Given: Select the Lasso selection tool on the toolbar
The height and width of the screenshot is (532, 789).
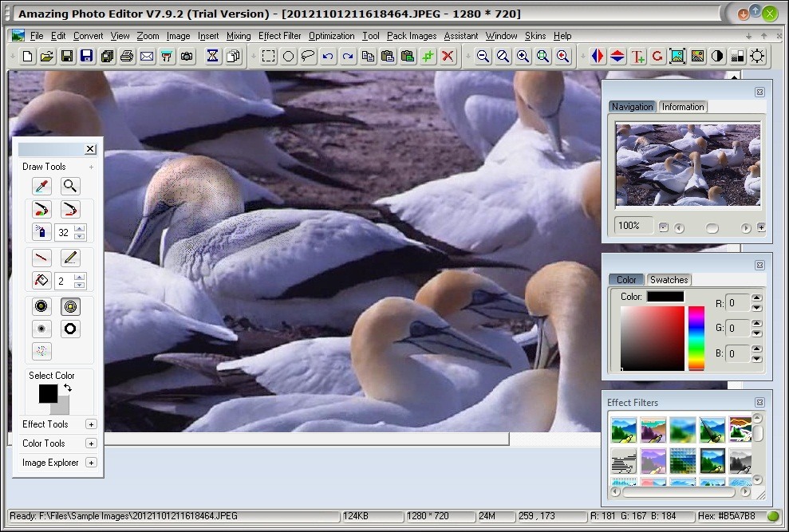Looking at the screenshot, I should click(309, 56).
